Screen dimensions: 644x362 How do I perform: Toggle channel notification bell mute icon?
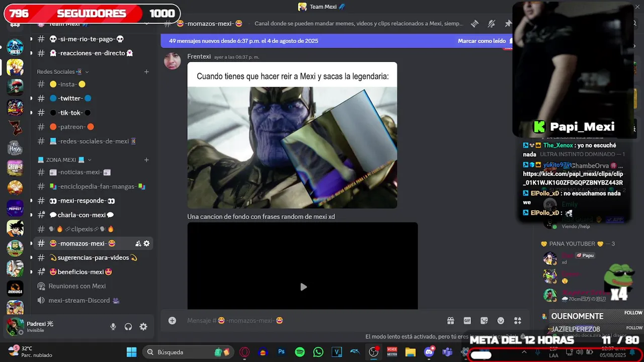coord(492,24)
